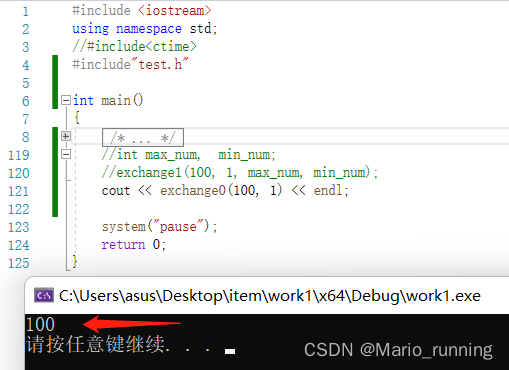The width and height of the screenshot is (509, 370).
Task: Click the commented 'int max_num, min_num;' line
Action: click(189, 155)
